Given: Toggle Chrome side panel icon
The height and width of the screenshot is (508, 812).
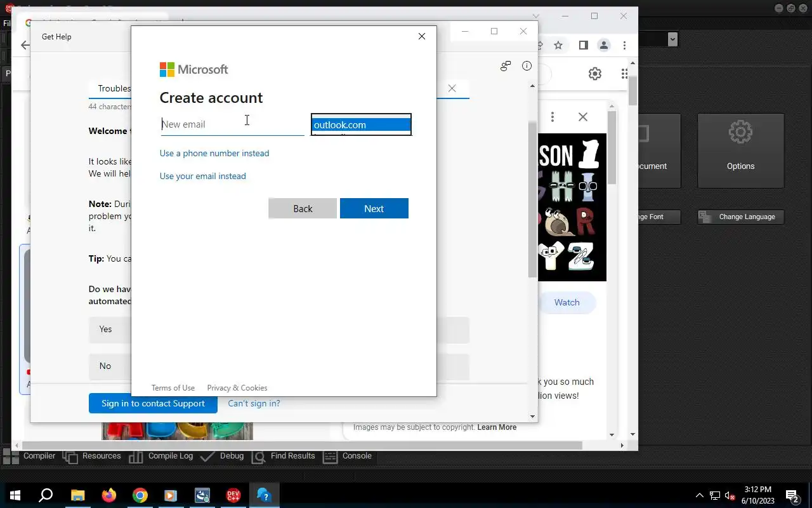Looking at the screenshot, I should pyautogui.click(x=583, y=45).
